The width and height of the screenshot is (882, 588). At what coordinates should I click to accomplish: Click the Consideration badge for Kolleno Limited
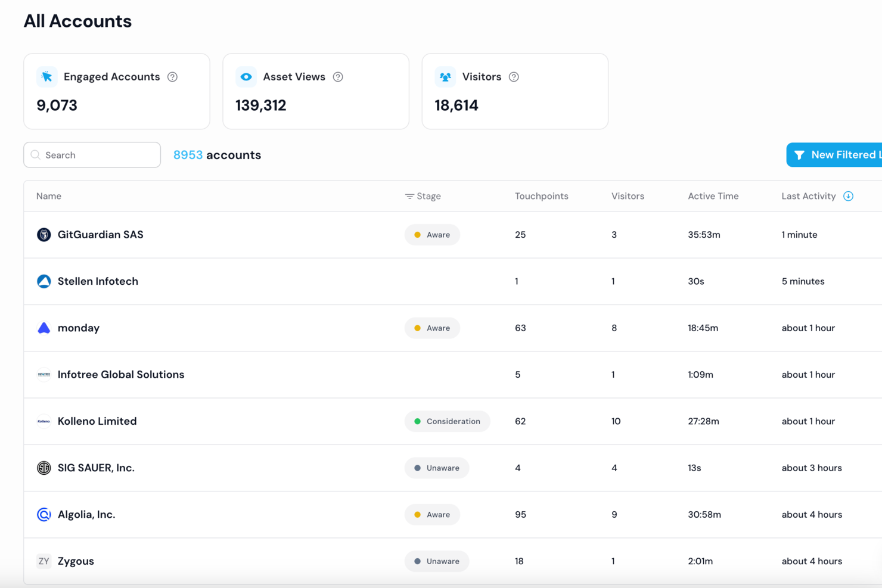pyautogui.click(x=447, y=421)
